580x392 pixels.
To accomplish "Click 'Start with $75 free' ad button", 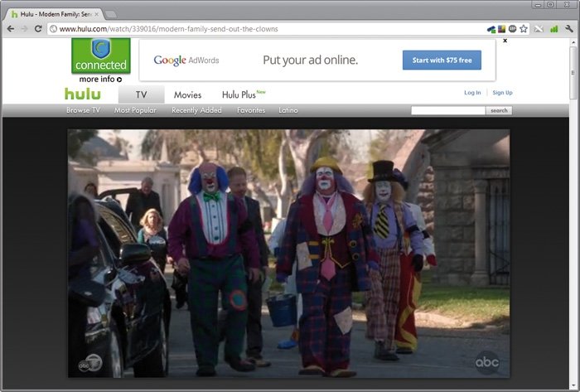I will coord(442,60).
